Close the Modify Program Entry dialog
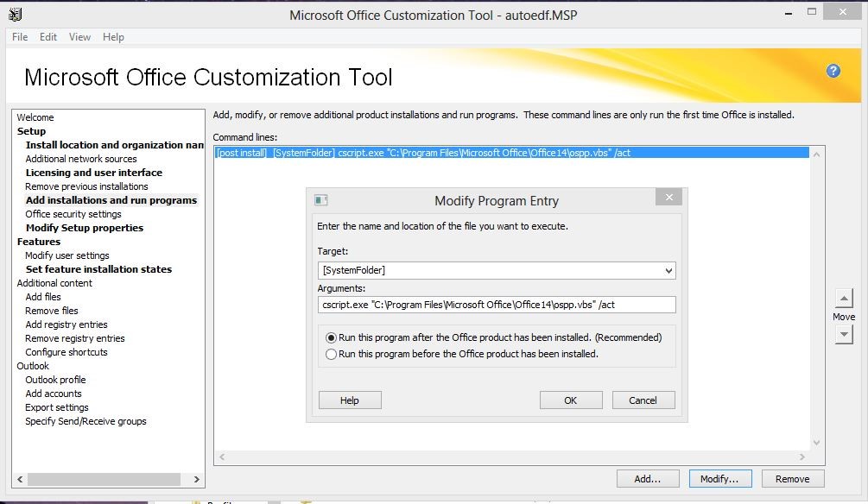The height and width of the screenshot is (504, 868). 668,197
